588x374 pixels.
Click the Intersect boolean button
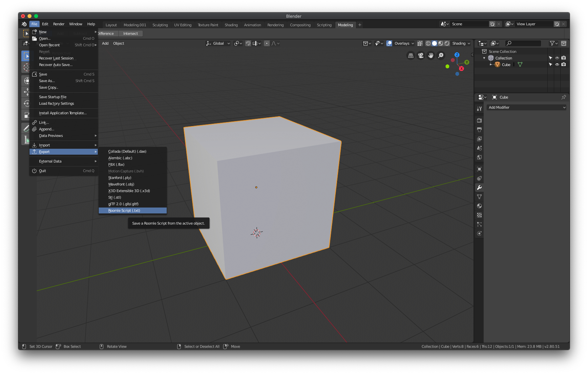coord(131,33)
